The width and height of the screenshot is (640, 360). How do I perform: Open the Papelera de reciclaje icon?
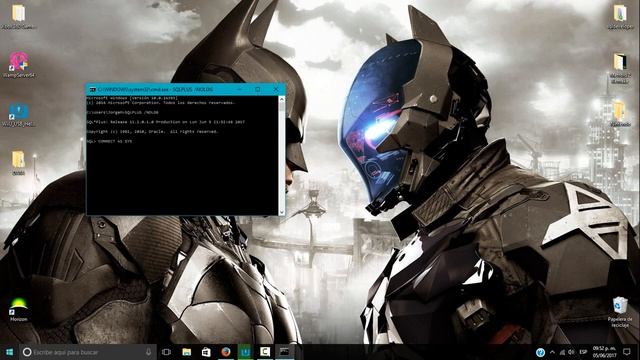pyautogui.click(x=620, y=312)
